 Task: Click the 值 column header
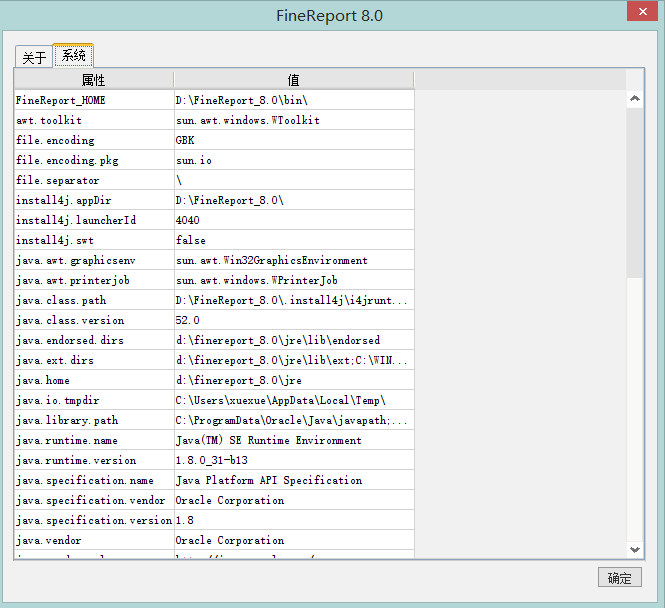[x=294, y=80]
